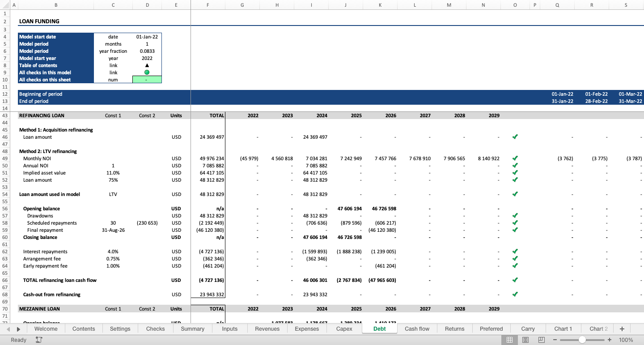Click the forward sheet navigation arrow

18,328
